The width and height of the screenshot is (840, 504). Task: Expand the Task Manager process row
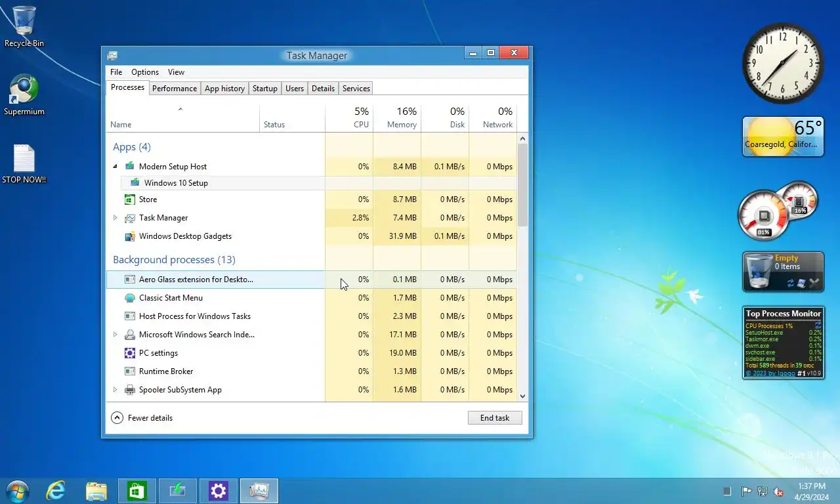coord(115,217)
